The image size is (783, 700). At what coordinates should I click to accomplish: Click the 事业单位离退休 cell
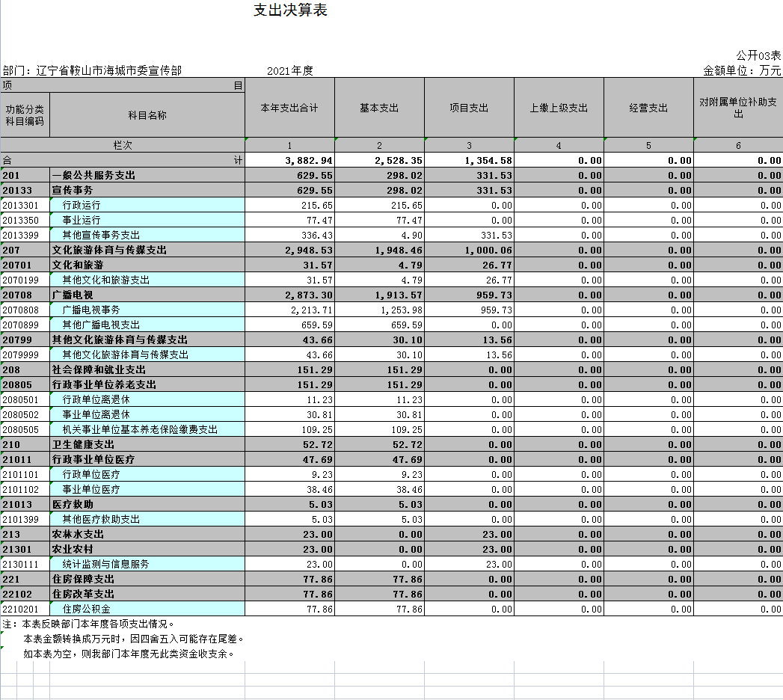(147, 415)
